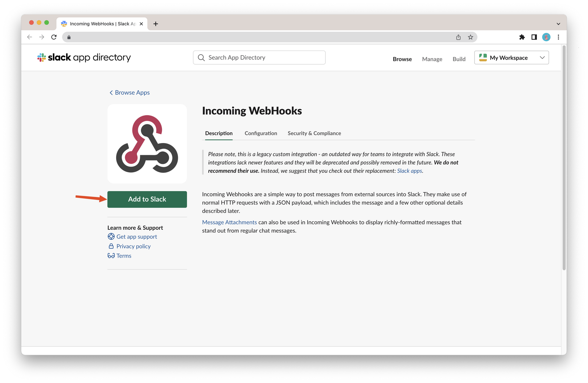Open the Terms link
588x383 pixels.
click(124, 256)
